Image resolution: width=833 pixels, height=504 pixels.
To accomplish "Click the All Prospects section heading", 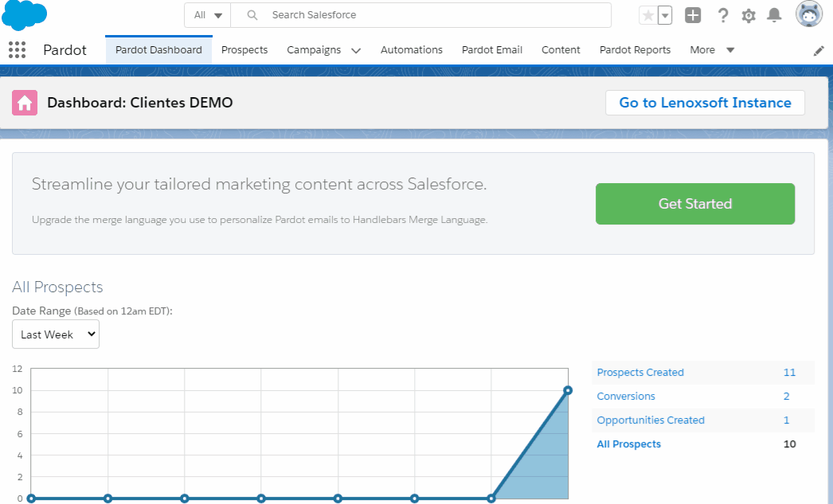I will pyautogui.click(x=57, y=287).
